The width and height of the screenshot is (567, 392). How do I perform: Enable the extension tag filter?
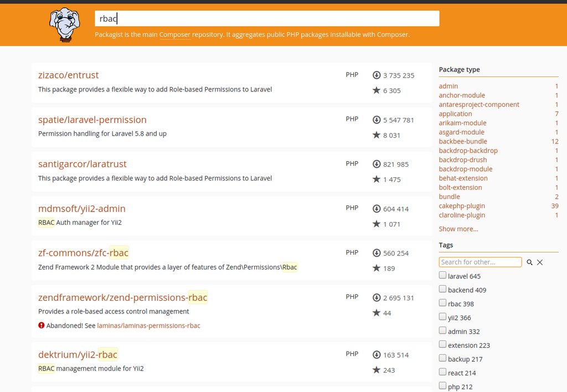point(442,344)
